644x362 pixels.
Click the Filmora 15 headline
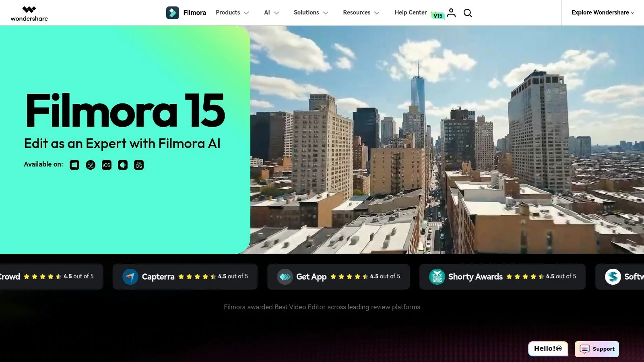tap(125, 110)
